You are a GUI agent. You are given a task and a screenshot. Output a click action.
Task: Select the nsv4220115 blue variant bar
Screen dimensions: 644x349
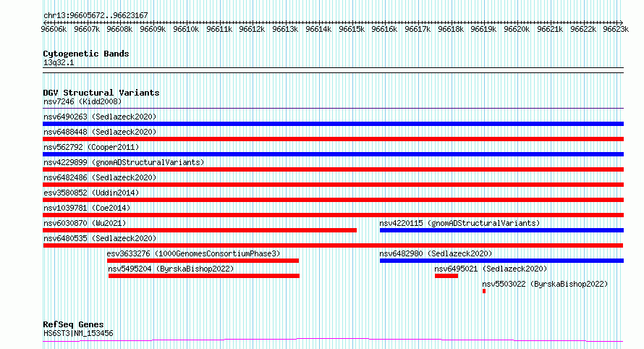pyautogui.click(x=501, y=230)
